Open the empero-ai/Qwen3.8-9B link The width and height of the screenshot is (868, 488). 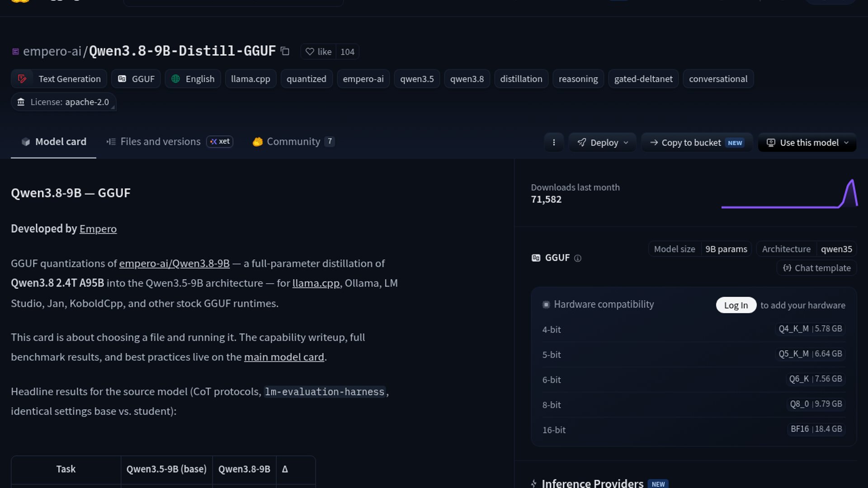click(x=175, y=263)
